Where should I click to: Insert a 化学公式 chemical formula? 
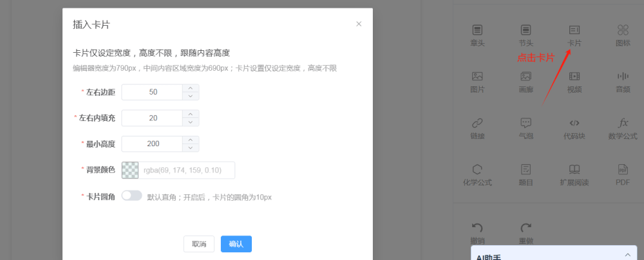click(477, 176)
